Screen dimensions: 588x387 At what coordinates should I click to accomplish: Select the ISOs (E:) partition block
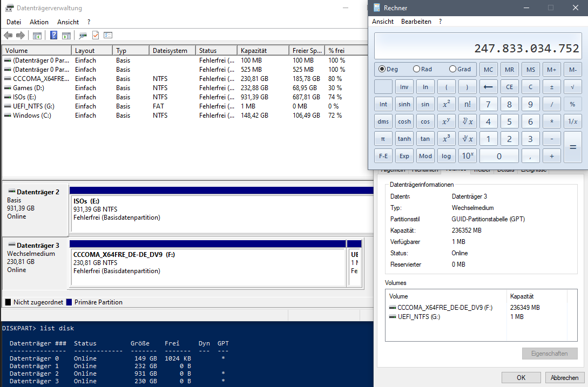(x=221, y=210)
